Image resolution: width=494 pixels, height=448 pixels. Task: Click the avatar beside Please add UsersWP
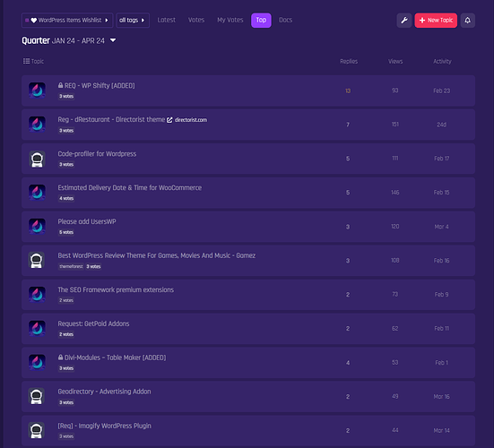37,227
